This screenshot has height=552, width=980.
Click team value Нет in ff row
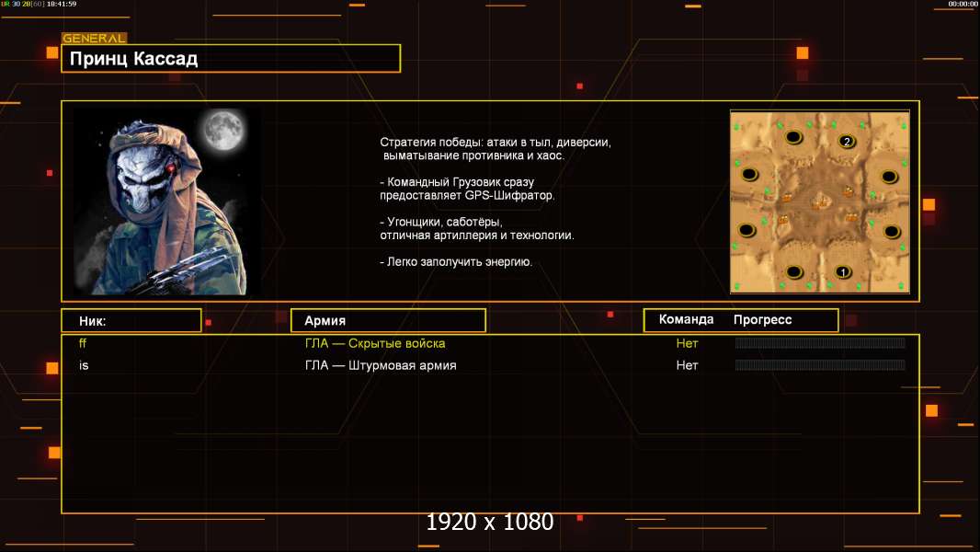click(687, 343)
